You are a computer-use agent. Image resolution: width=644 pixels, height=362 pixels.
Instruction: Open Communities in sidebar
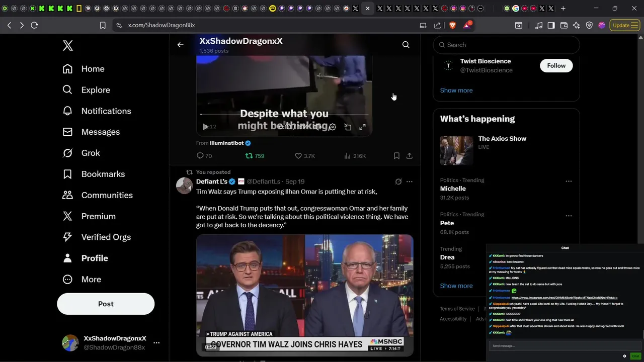(98, 195)
